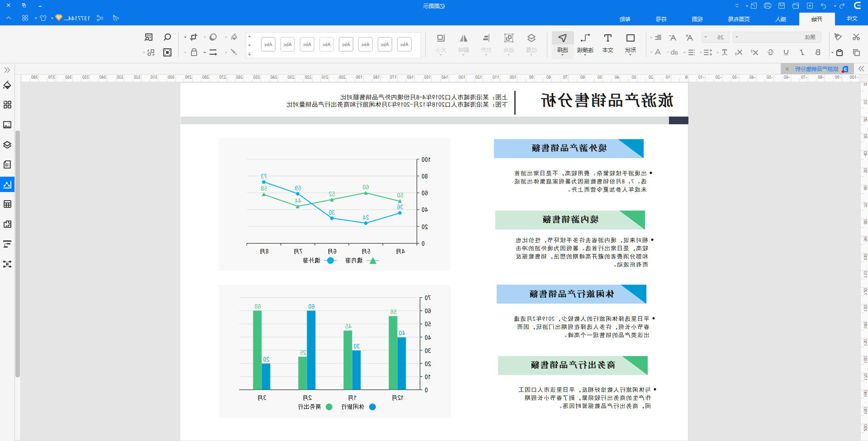
Task: Toggle subscript formatting
Action: click(739, 52)
